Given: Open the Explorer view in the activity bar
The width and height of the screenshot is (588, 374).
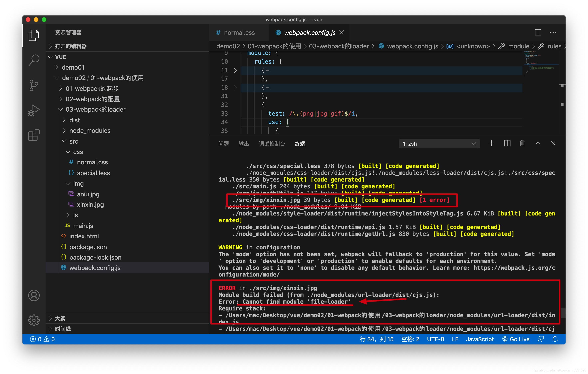Looking at the screenshot, I should [34, 36].
